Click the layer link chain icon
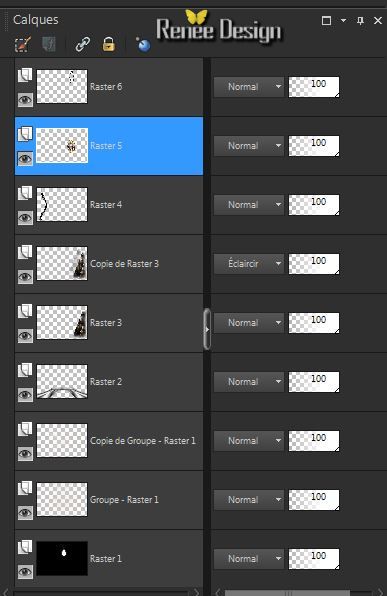Screen dimensions: 387x596 coord(82,44)
